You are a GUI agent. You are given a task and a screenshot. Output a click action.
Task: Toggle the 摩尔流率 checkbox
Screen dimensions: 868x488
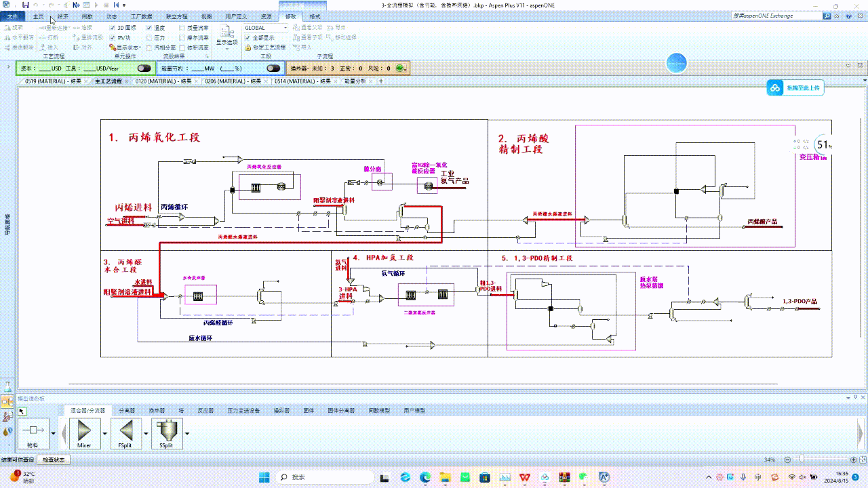[x=182, y=38]
